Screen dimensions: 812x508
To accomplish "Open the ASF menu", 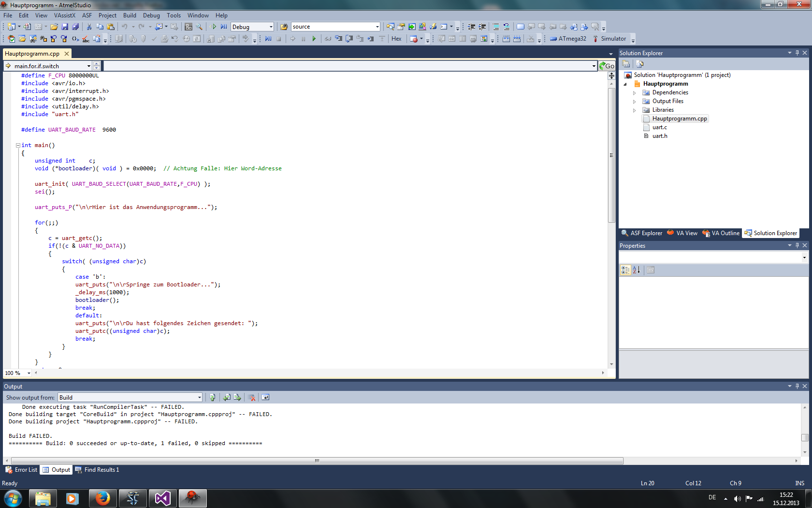I will pyautogui.click(x=87, y=15).
